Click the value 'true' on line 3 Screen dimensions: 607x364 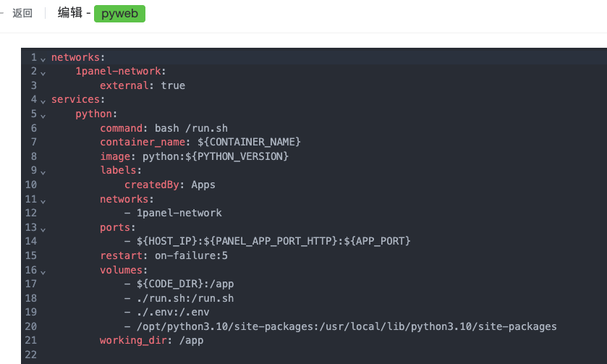point(173,85)
